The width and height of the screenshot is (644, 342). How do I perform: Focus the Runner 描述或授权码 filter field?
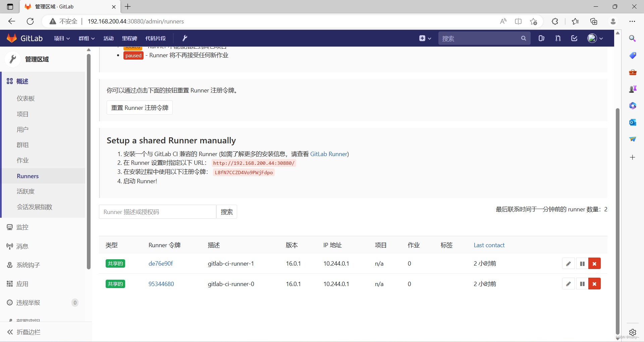158,212
